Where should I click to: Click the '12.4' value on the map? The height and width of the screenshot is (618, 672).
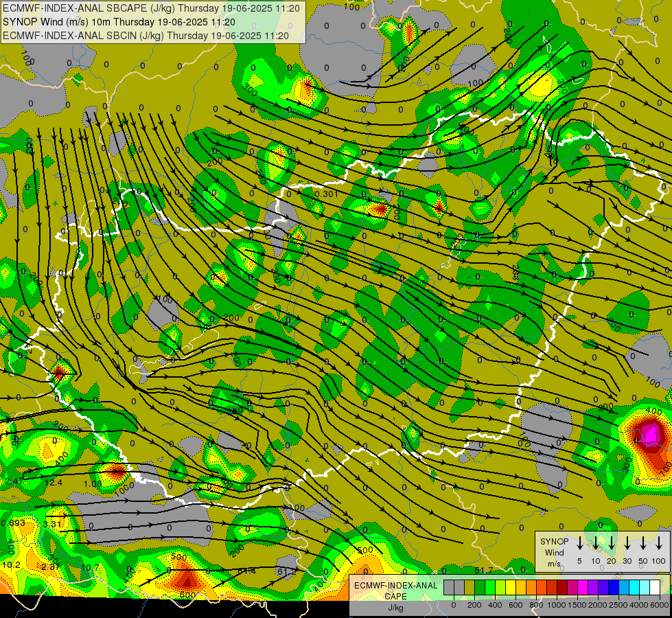click(x=54, y=483)
